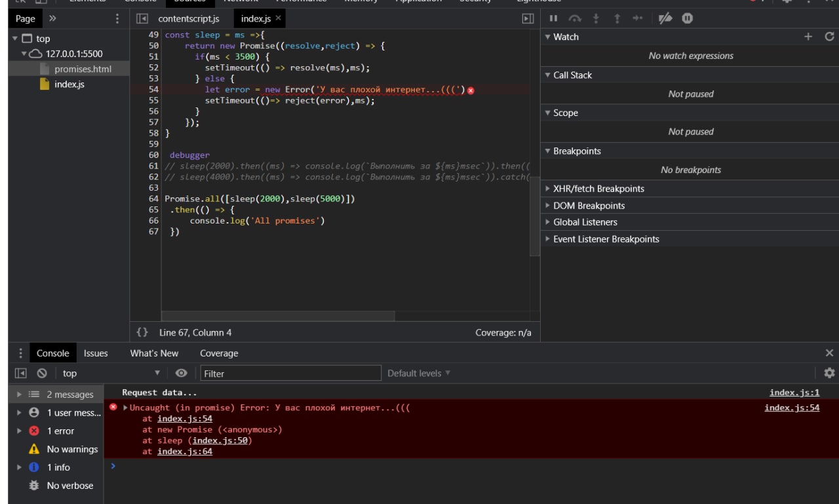Clear the console with the ban icon
839x504 pixels.
tap(42, 373)
